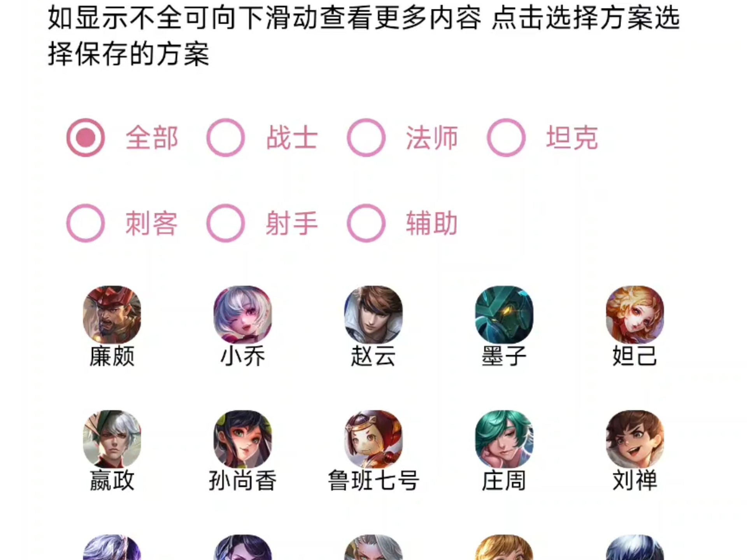Screen dimensions: 747x560
Task: Tap the partially visible bottom-left hero thumbnail
Action: 112,548
